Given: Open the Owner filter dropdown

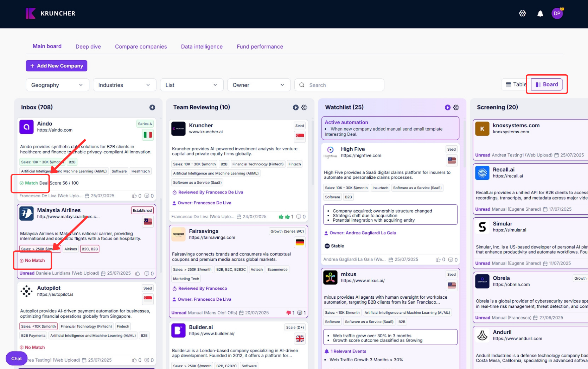Looking at the screenshot, I should pyautogui.click(x=258, y=85).
